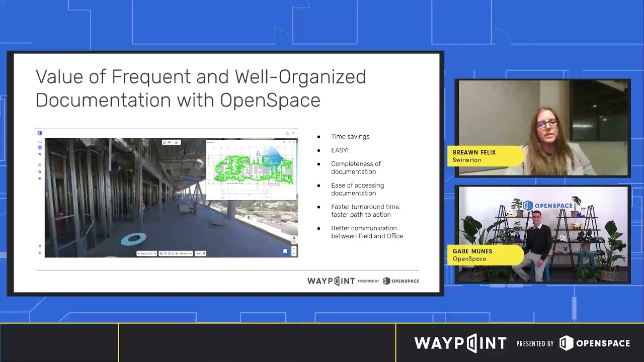Toggle the compare icon above the split-view icon
This screenshot has width=644, height=362.
click(x=294, y=238)
